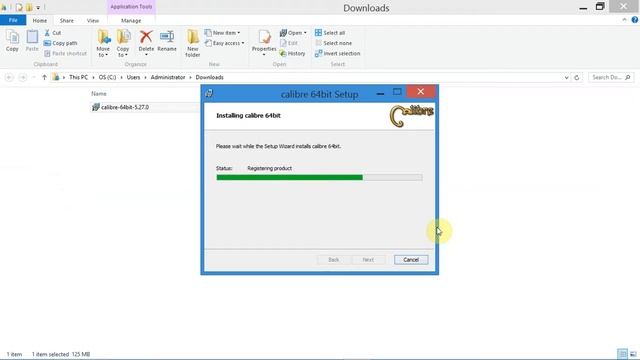Click Quick Access properties icon in title bar
Image resolution: width=640 pixels, height=360 pixels.
pos(19,7)
